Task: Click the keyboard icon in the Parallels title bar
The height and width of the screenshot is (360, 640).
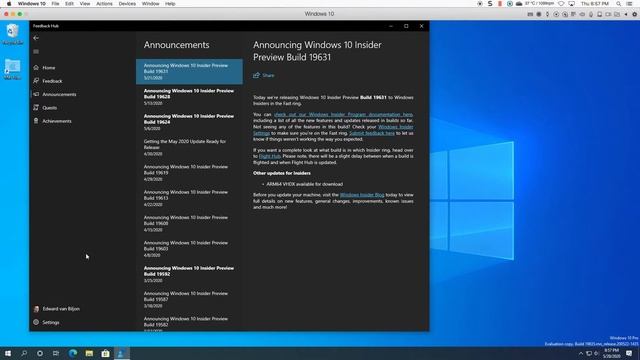Action: [x=530, y=14]
